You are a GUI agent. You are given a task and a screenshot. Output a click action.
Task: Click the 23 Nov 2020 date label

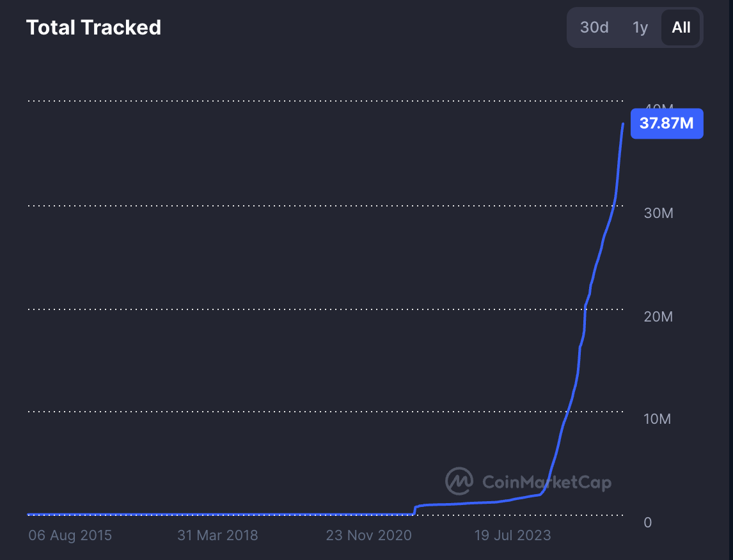point(368,535)
